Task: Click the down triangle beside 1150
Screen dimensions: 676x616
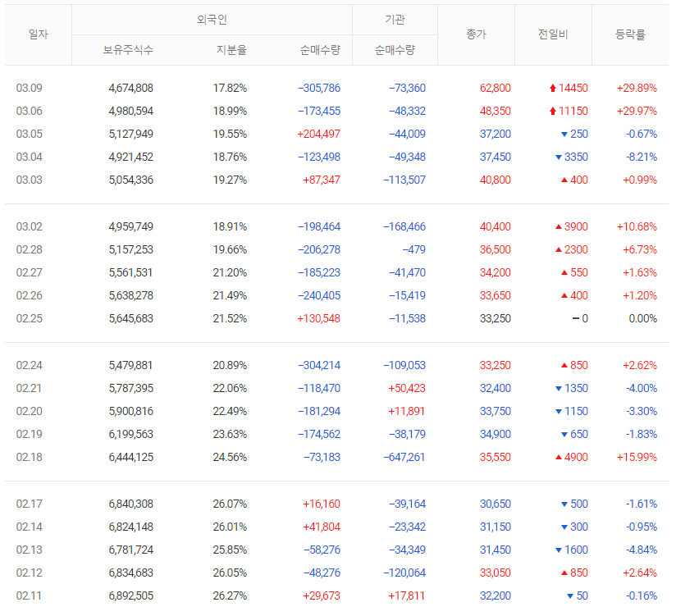Action: 559,412
